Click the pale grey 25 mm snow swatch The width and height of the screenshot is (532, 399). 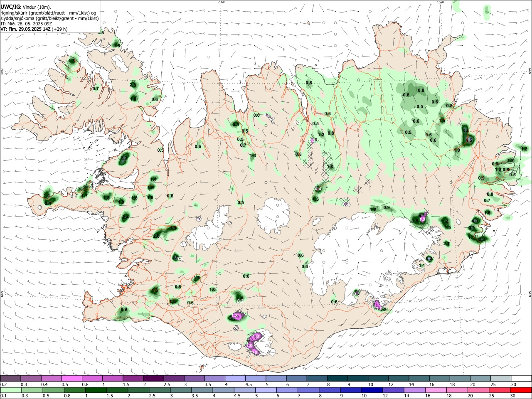tap(500, 378)
